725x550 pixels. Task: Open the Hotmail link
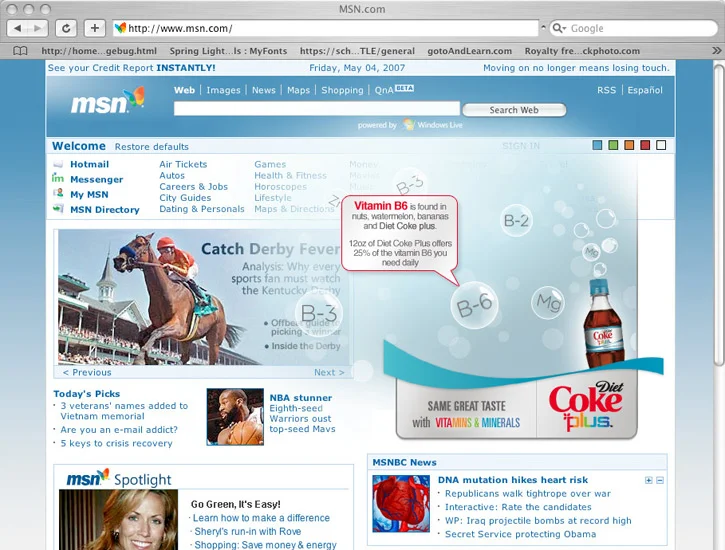point(90,164)
